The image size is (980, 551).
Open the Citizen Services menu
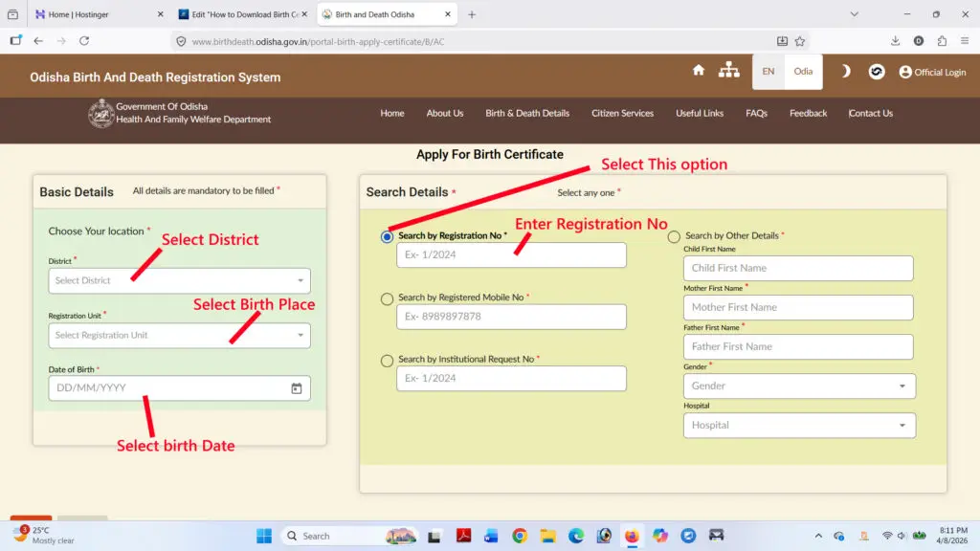[x=622, y=113]
